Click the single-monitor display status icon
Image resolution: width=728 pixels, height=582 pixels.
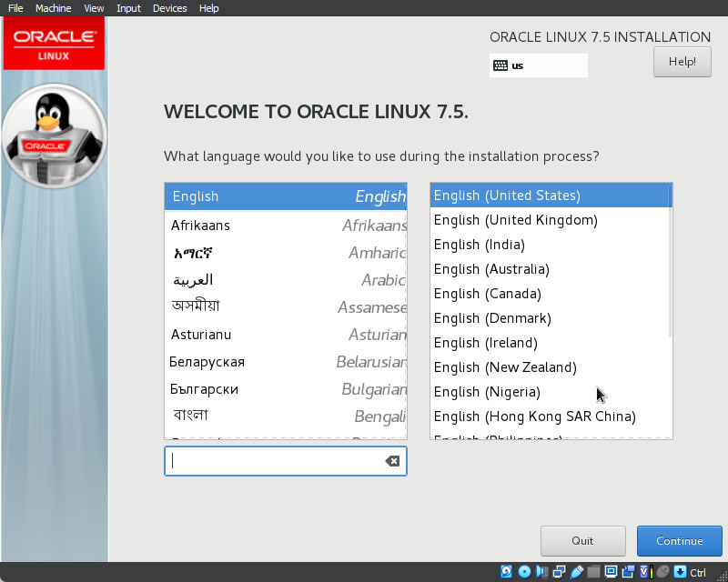point(611,571)
